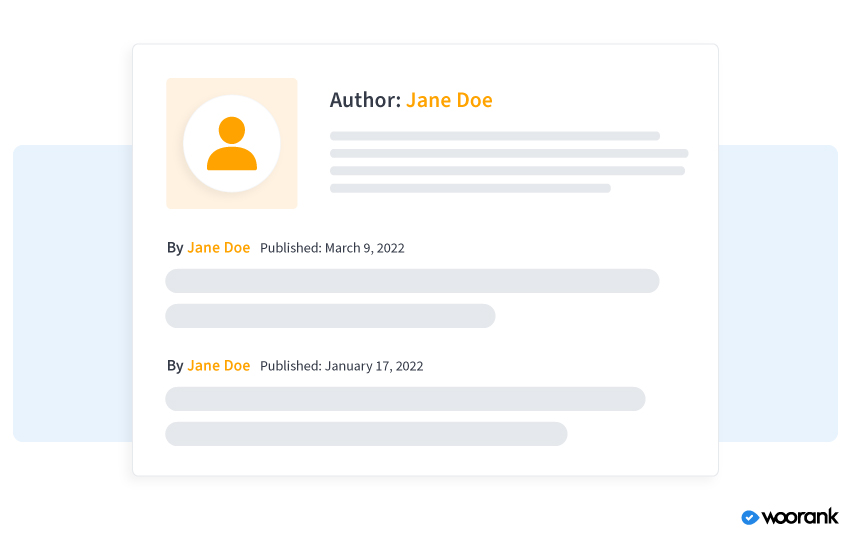This screenshot has width=850, height=544.
Task: Click the "Published: January 17, 2022" date
Action: click(341, 366)
